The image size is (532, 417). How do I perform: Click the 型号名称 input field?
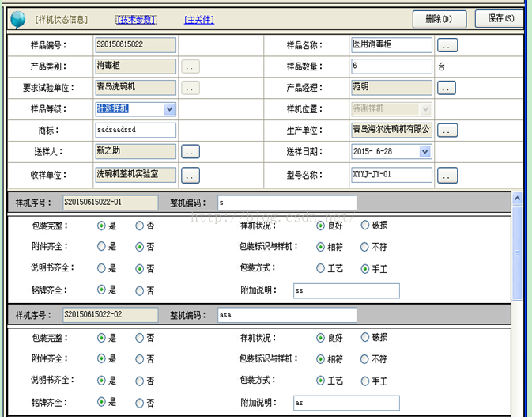pos(391,175)
